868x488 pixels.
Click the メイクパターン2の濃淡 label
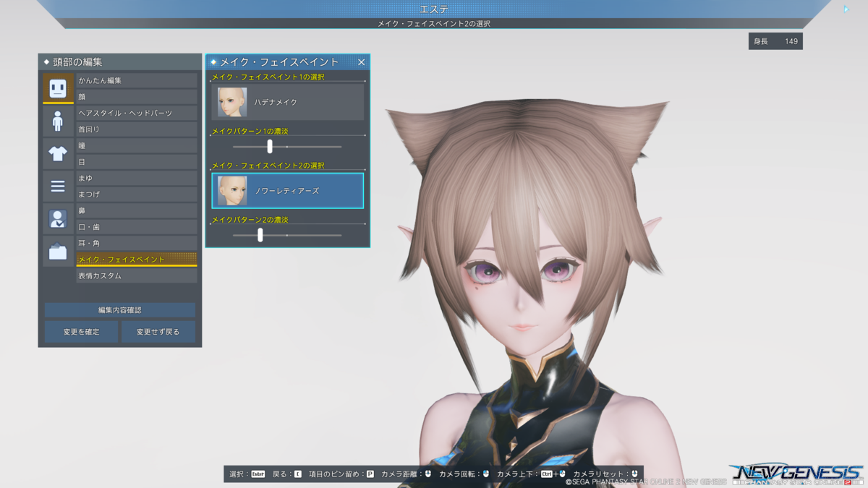click(250, 219)
